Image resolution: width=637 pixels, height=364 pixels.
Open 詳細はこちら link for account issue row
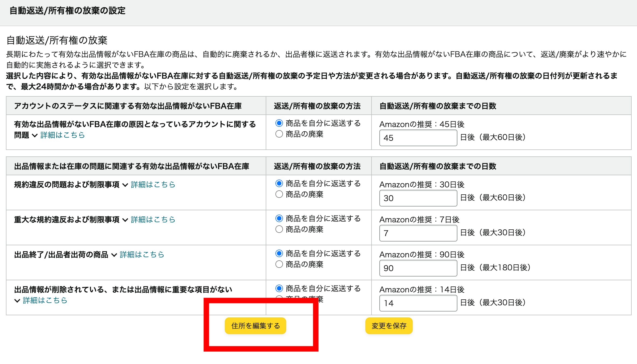point(62,135)
